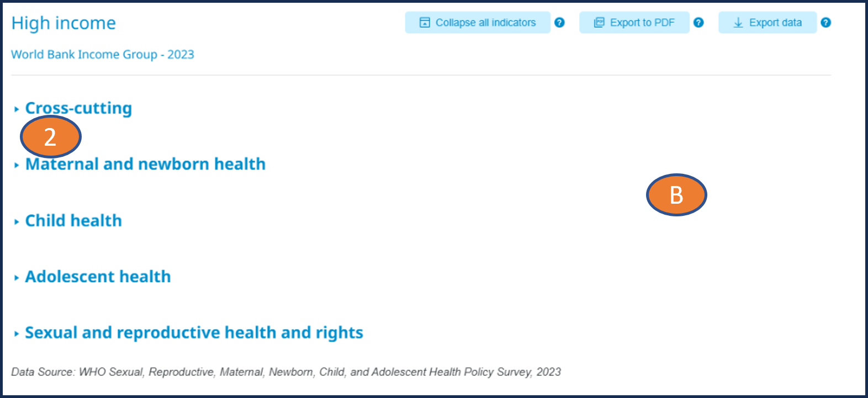Open Maternal and newborn health heading
This screenshot has width=868, height=398.
(145, 164)
